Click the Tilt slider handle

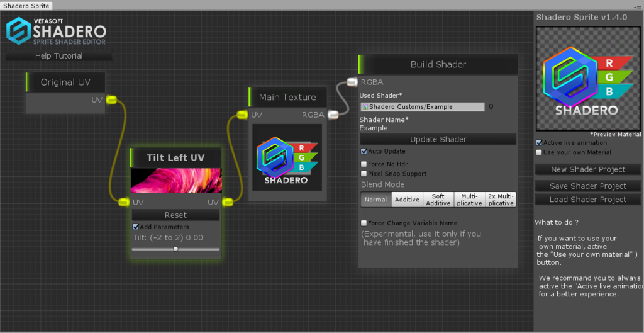coord(176,249)
